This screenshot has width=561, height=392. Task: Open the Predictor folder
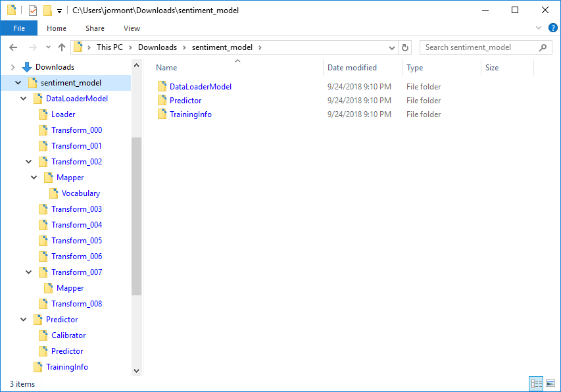185,100
